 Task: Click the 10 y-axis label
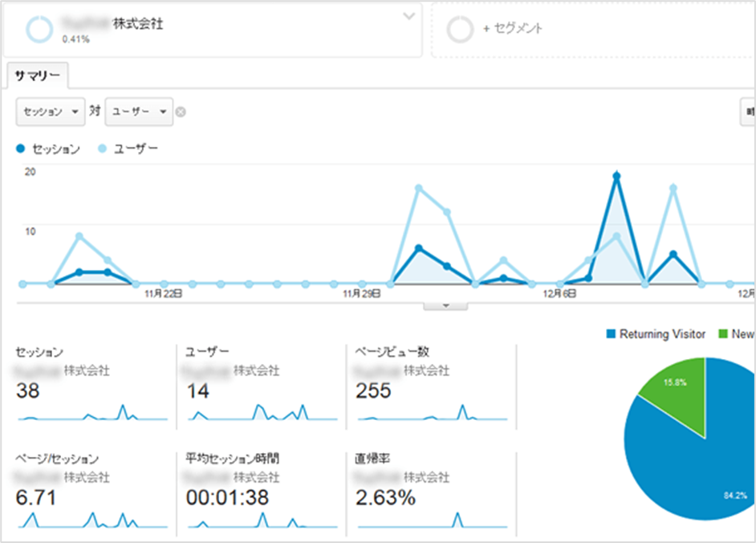click(30, 231)
